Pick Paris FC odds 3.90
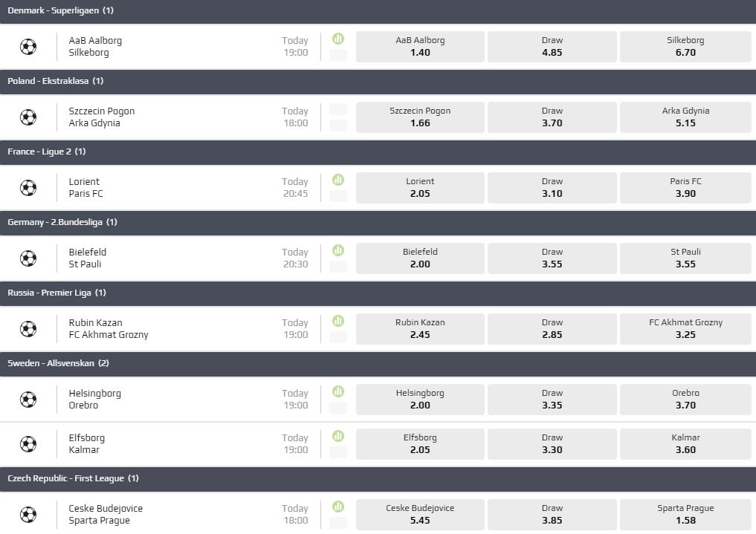The height and width of the screenshot is (534, 756). coord(685,188)
